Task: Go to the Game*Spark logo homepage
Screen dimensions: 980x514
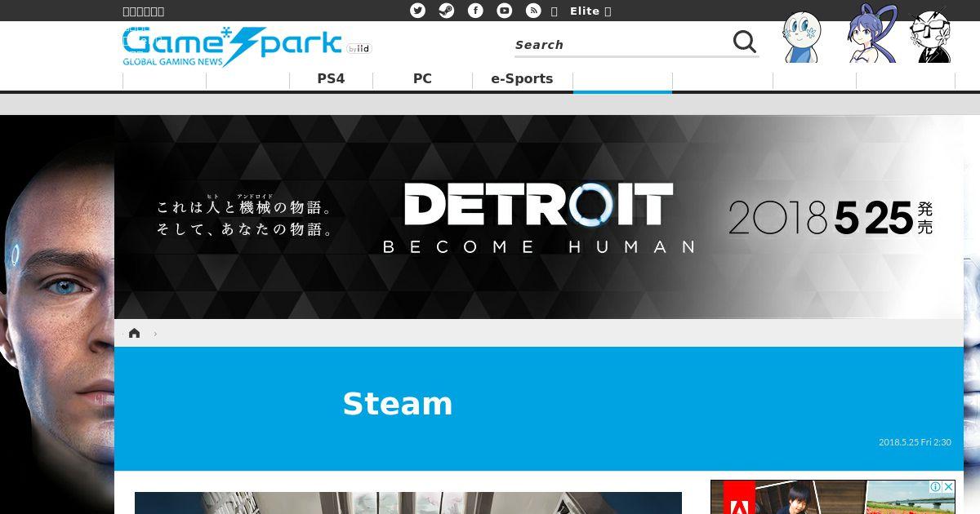Action: click(x=232, y=47)
